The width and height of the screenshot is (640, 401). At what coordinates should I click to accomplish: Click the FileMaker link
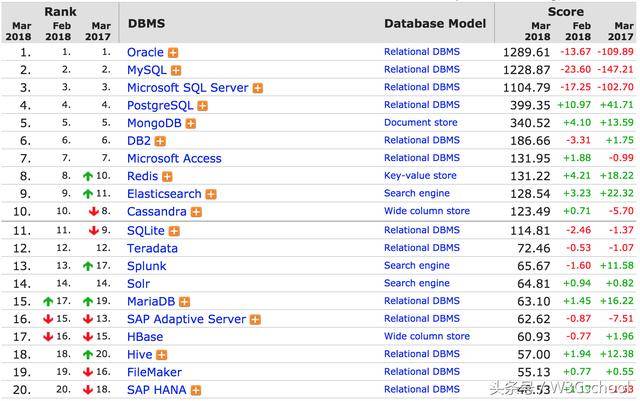[154, 372]
